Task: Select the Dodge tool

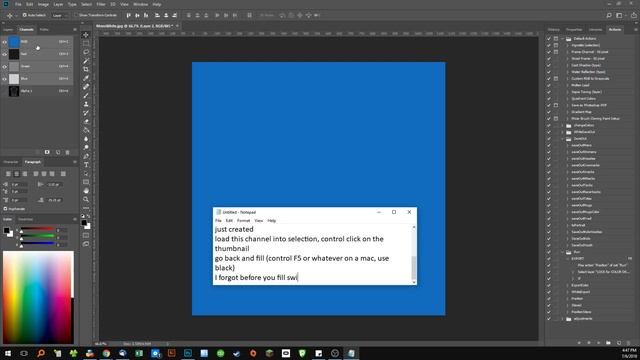Action: pyautogui.click(x=86, y=147)
